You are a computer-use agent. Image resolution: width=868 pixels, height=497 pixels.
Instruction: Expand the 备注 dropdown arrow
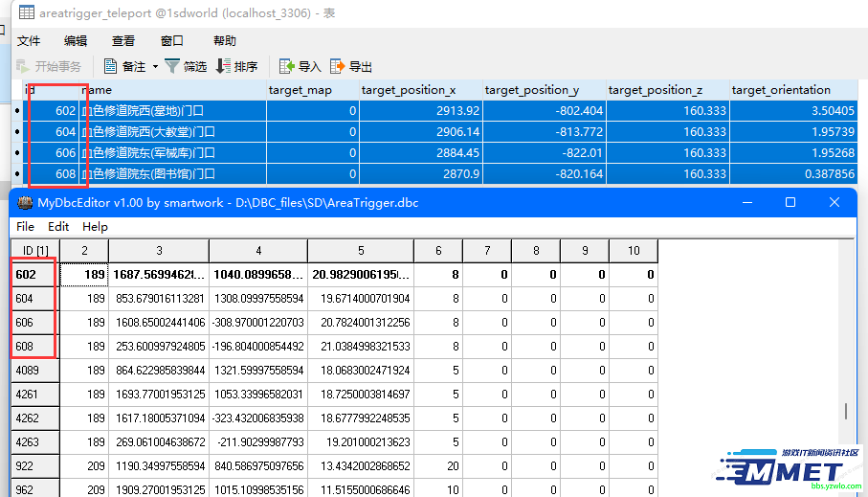coord(154,67)
